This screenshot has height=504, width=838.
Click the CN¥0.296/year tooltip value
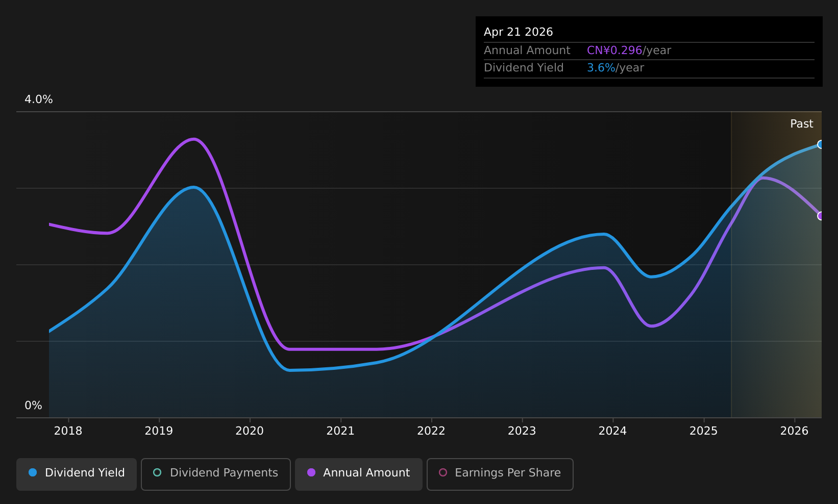[629, 51]
